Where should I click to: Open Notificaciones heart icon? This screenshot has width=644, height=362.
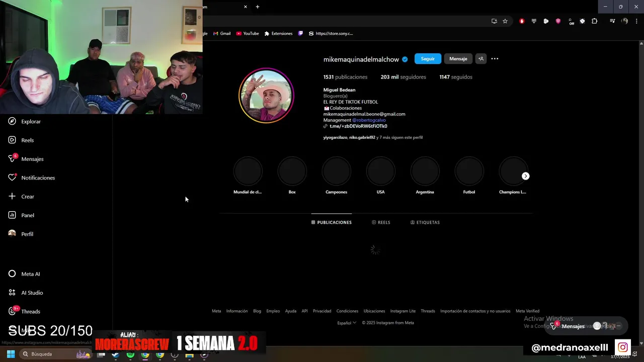point(12,177)
